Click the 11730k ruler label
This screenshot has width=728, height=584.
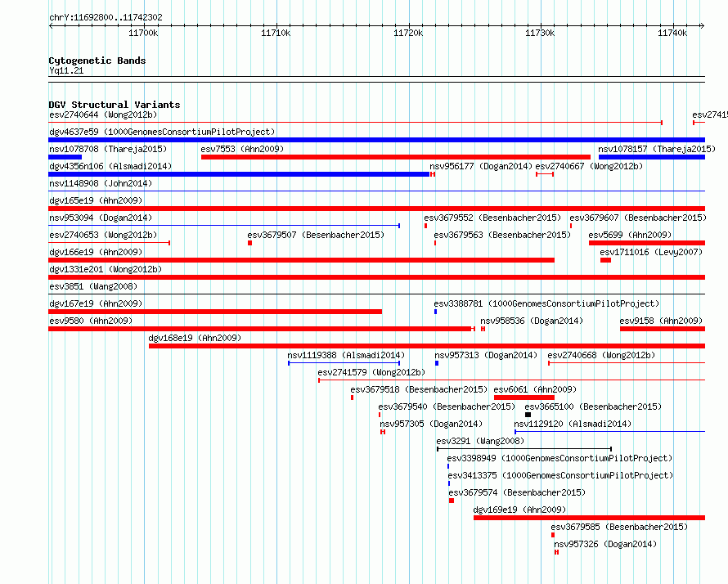540,33
